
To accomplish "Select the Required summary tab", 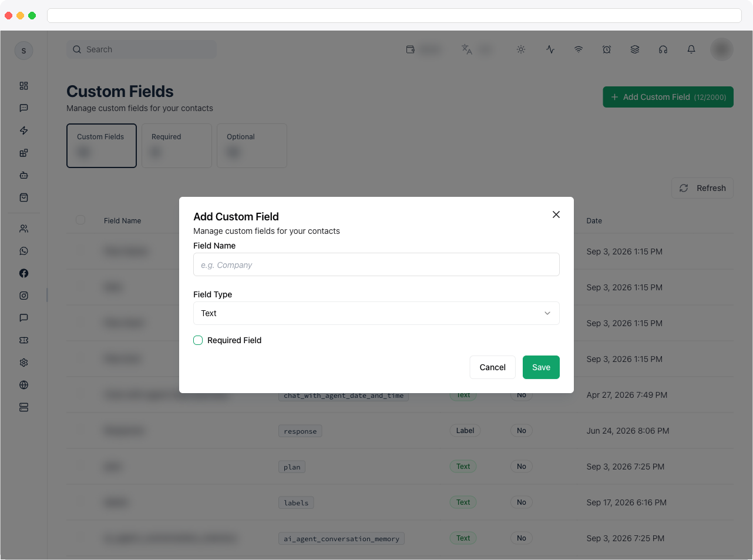I will coord(177,146).
